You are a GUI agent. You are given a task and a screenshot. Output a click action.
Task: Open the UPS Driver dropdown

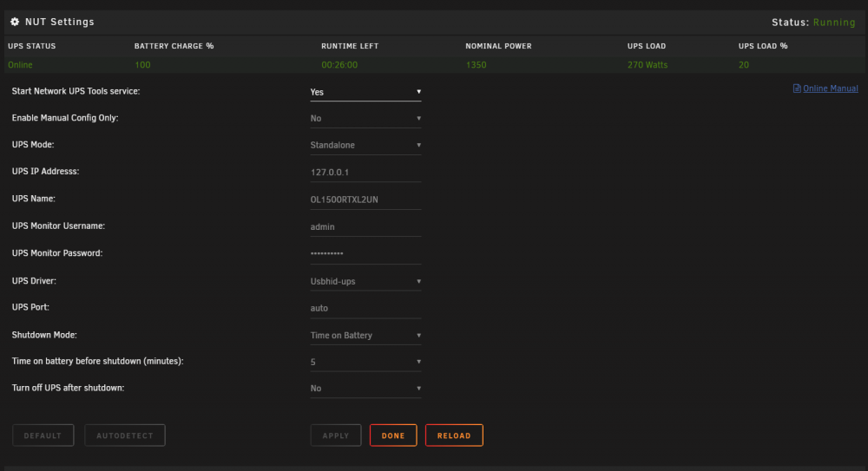(x=365, y=281)
